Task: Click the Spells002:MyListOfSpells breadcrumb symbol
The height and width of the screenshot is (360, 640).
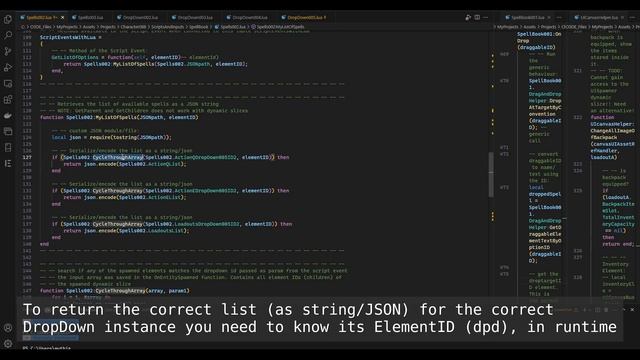Action: [x=278, y=27]
